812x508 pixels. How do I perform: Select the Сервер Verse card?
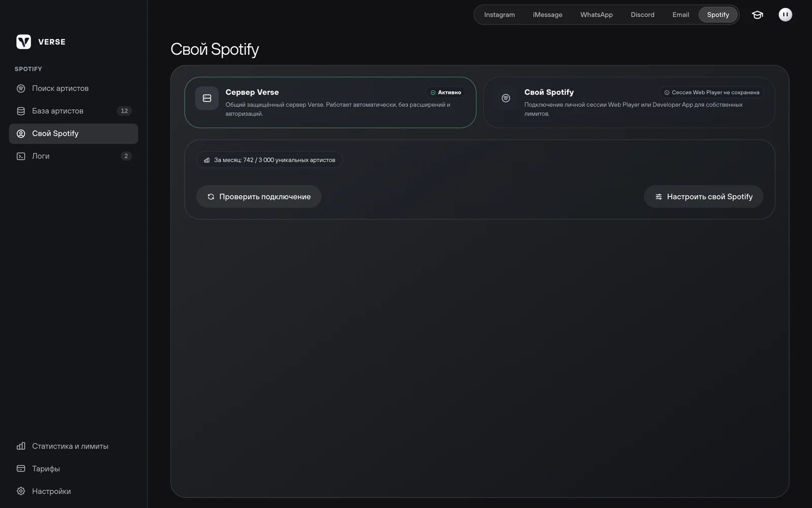point(330,102)
